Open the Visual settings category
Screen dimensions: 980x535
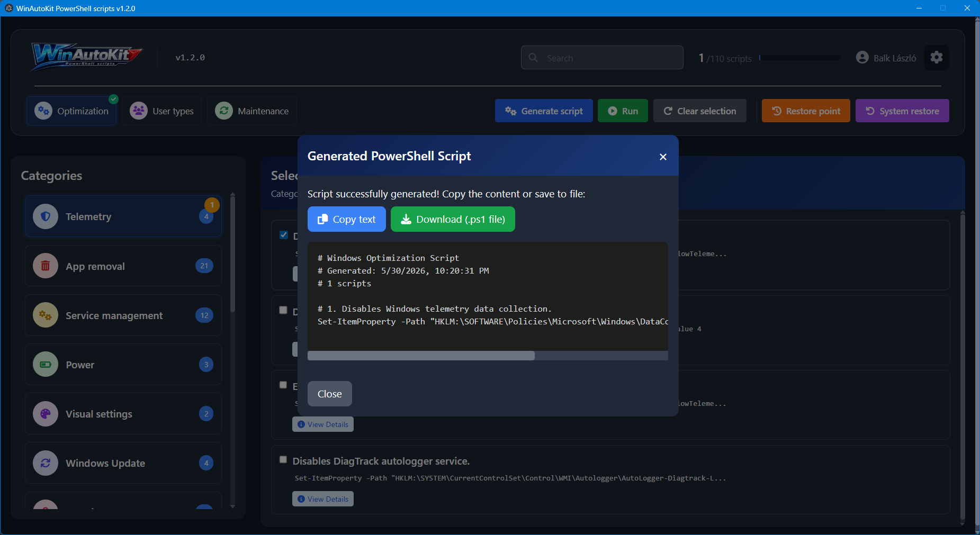(x=123, y=413)
